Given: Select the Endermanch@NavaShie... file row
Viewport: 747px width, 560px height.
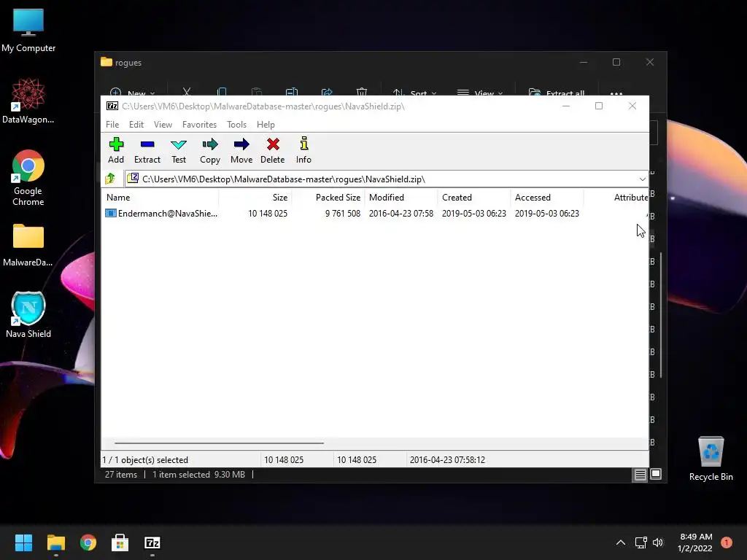Looking at the screenshot, I should 375,214.
